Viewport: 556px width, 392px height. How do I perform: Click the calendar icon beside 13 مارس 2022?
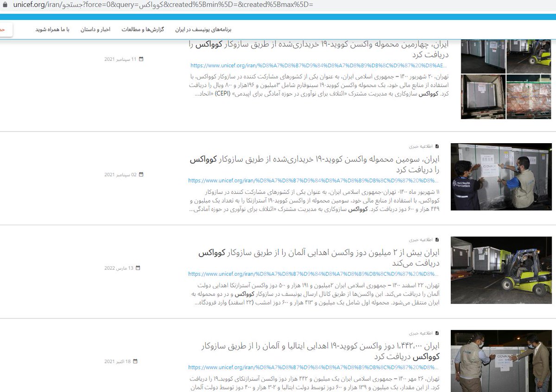pyautogui.click(x=138, y=268)
